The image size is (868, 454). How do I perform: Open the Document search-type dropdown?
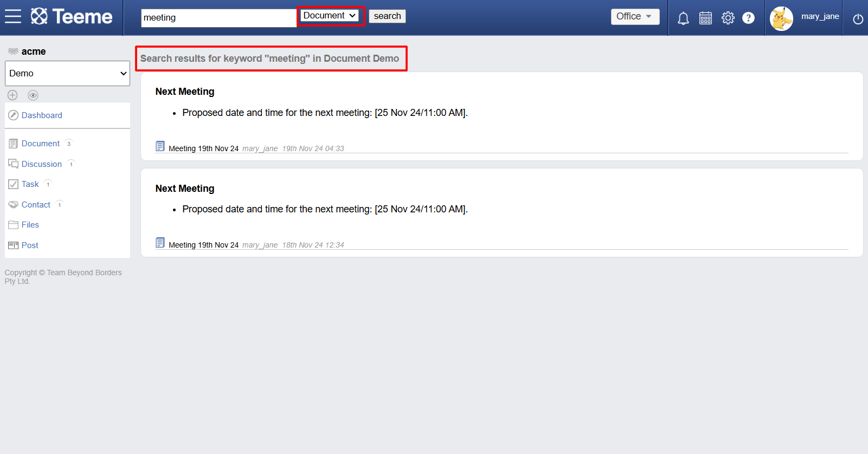(x=330, y=16)
